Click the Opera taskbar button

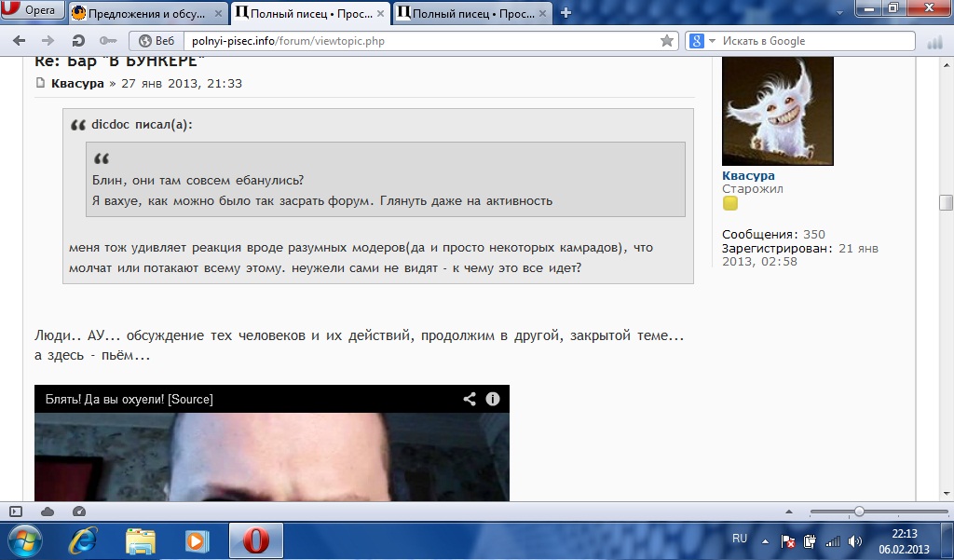(x=256, y=540)
